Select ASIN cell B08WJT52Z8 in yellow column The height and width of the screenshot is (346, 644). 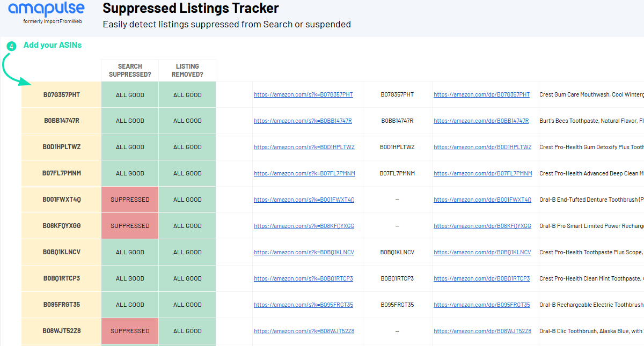[61, 331]
